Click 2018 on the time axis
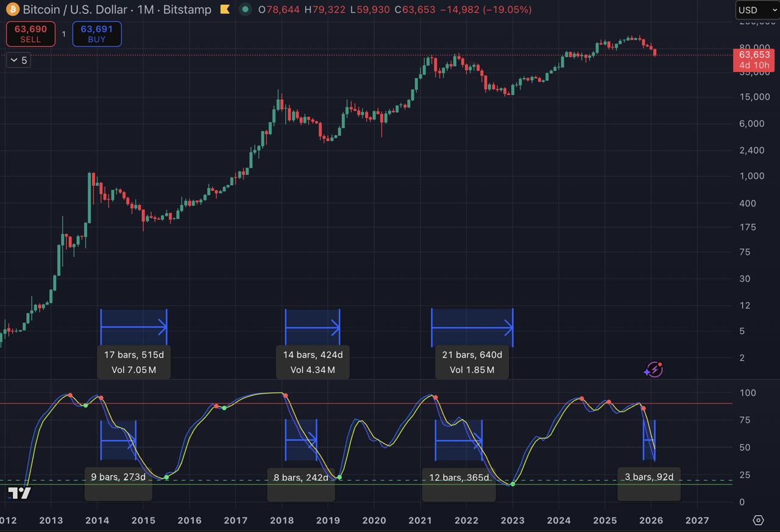 tap(282, 520)
